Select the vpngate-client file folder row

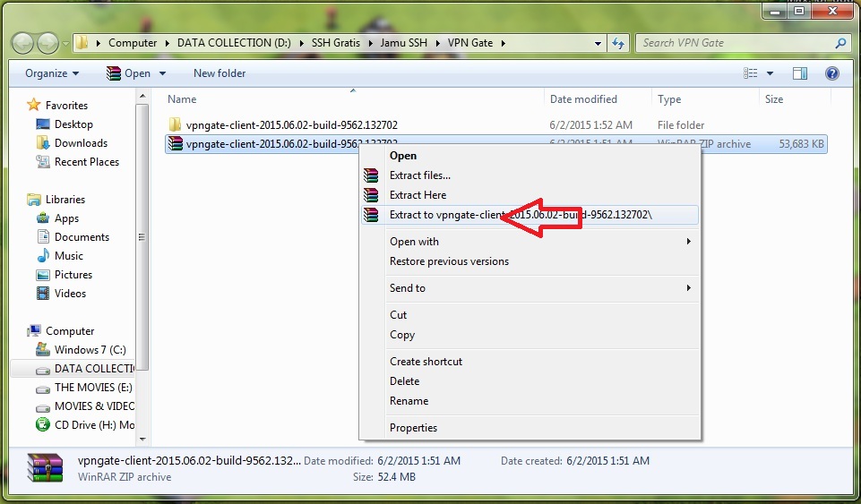(495, 125)
